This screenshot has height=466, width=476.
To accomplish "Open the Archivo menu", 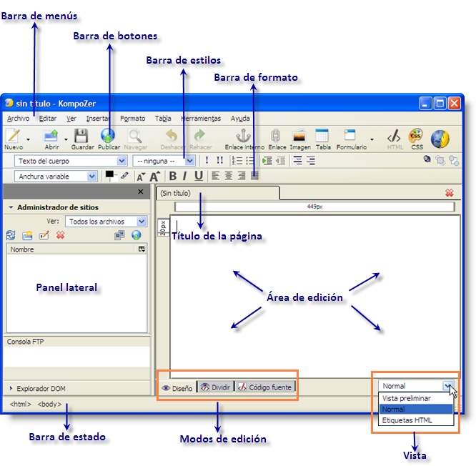I will pyautogui.click(x=18, y=119).
